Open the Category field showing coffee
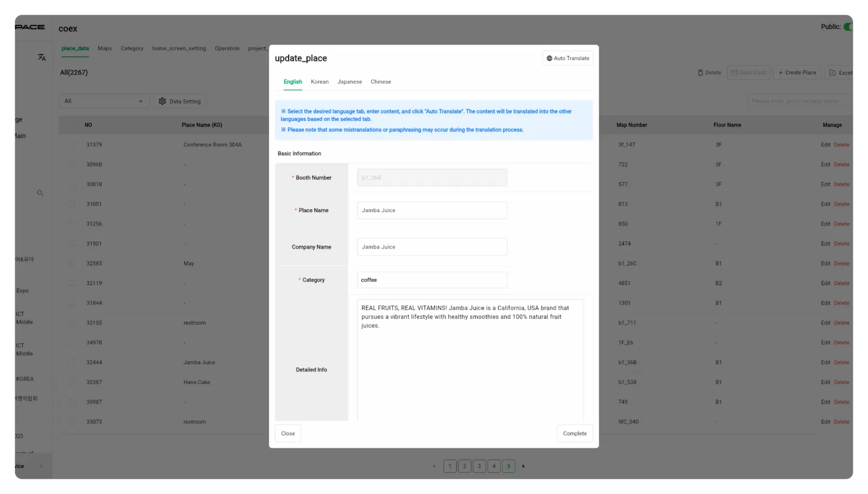 432,280
